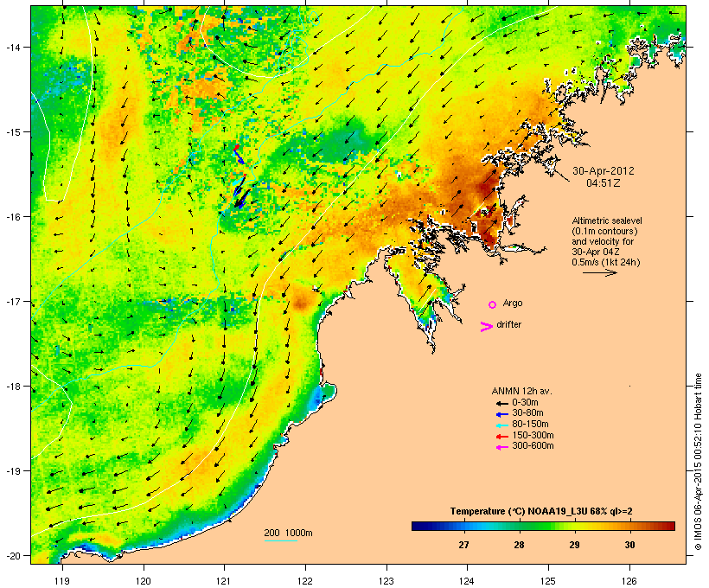Click the magenta Argo circle symbol

tap(493, 305)
